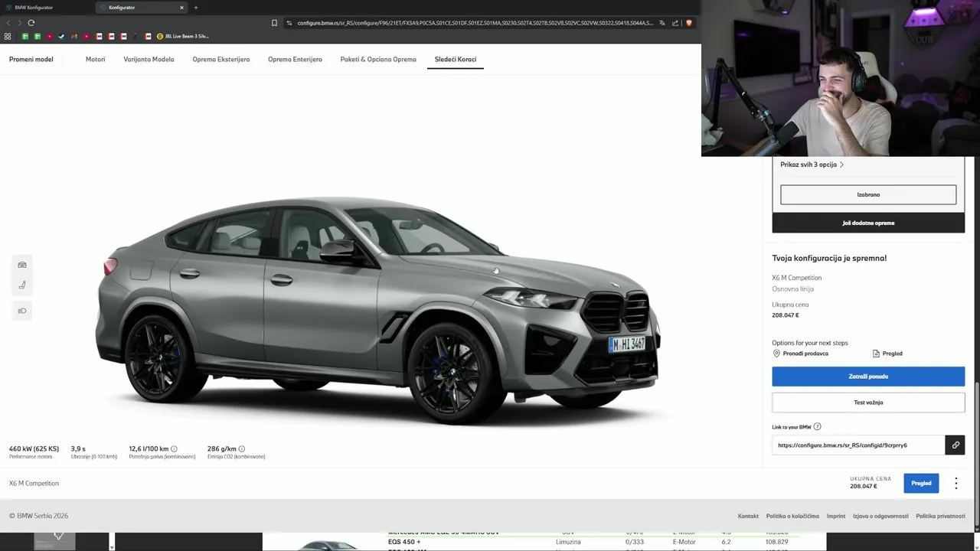Click X6 M Competition label in bottom bar
Image resolution: width=980 pixels, height=551 pixels.
34,483
